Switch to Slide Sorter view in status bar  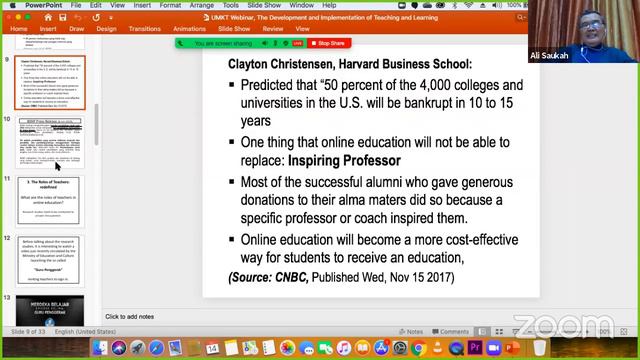499,332
